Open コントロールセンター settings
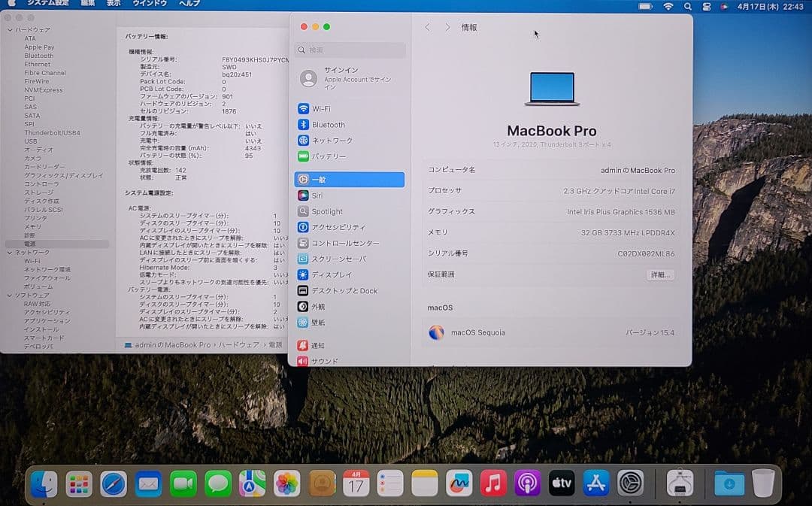 347,243
